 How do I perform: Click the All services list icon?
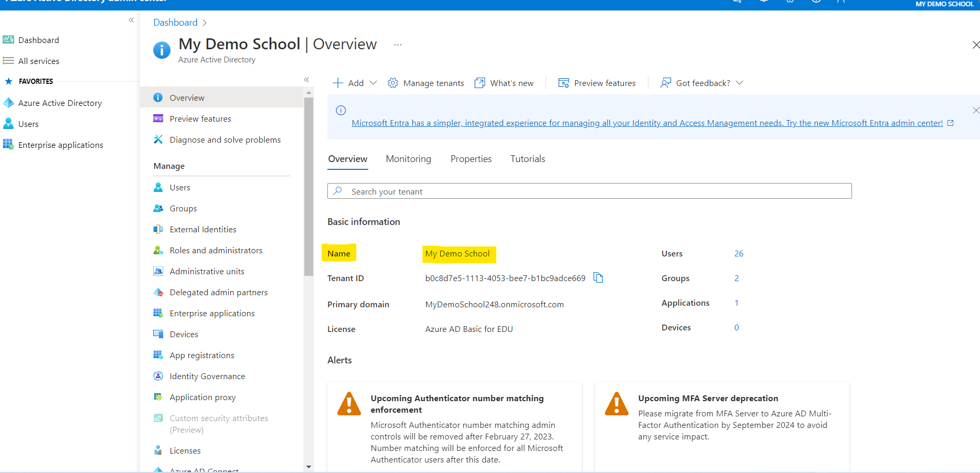(x=8, y=61)
